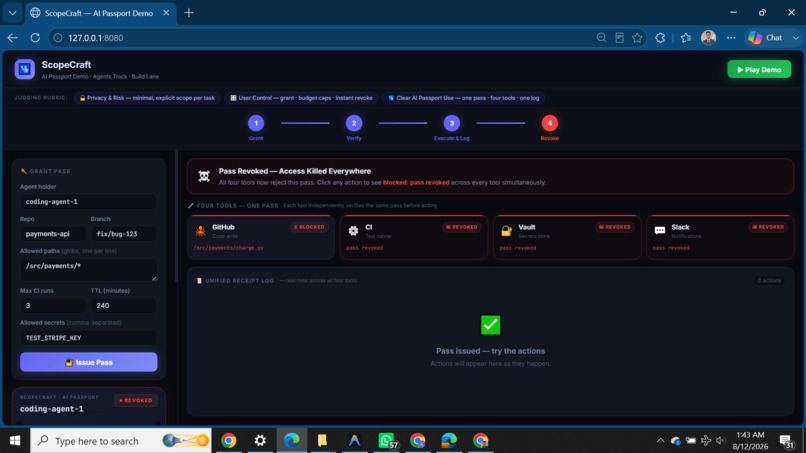Edit the Branch field fix/bug-123
The width and height of the screenshot is (806, 453).
click(x=124, y=233)
